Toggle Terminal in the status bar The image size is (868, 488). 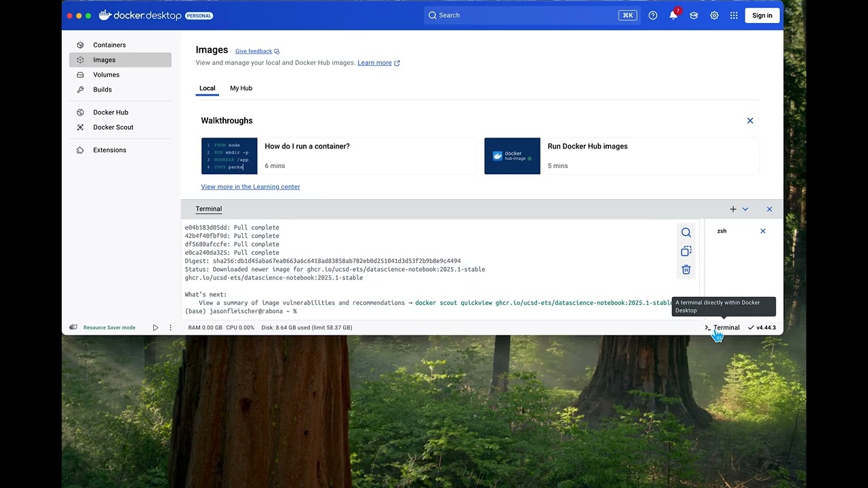[722, 328]
